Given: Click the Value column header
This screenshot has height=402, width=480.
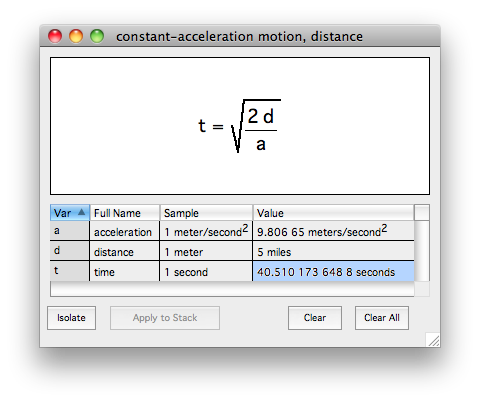Looking at the screenshot, I should click(x=333, y=213).
